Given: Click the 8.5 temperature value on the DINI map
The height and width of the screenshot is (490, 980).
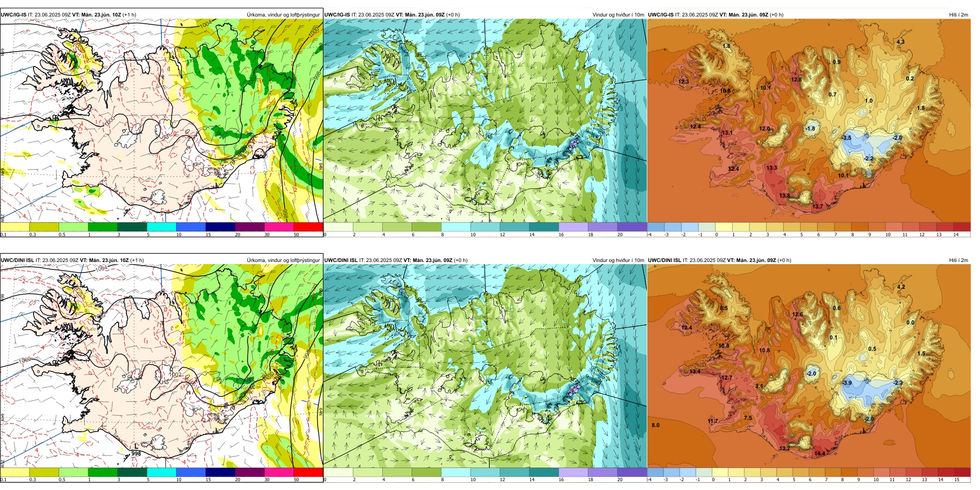Looking at the screenshot, I should (724, 308).
